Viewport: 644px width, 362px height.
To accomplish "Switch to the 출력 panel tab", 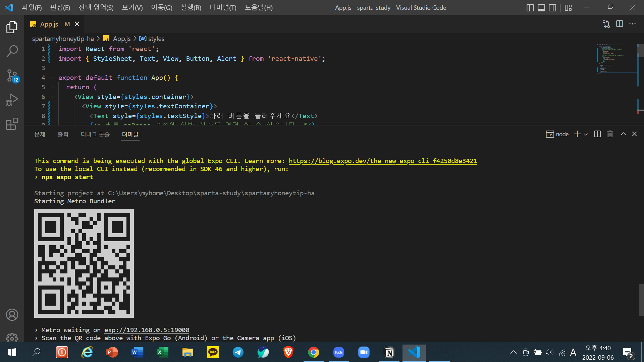I will click(x=63, y=134).
